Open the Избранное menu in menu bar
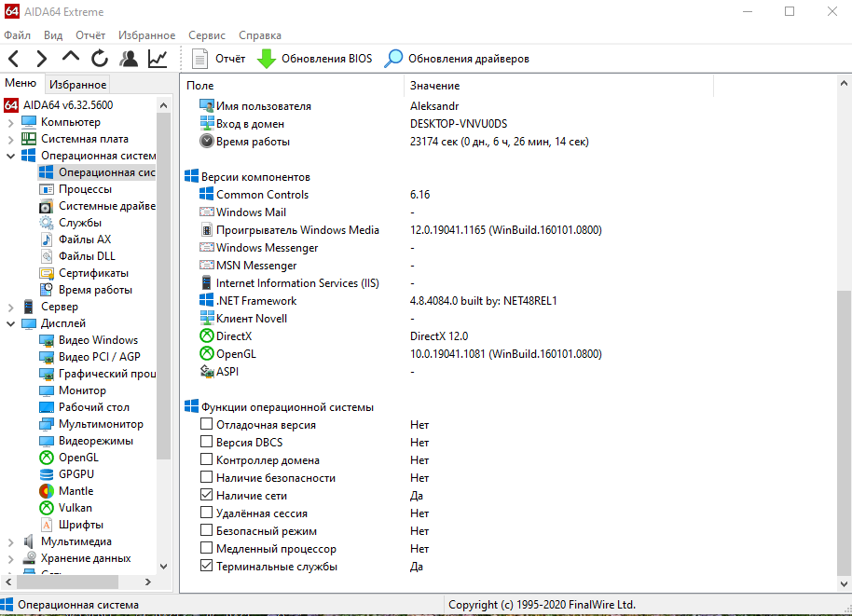This screenshot has width=852, height=616. [x=146, y=35]
